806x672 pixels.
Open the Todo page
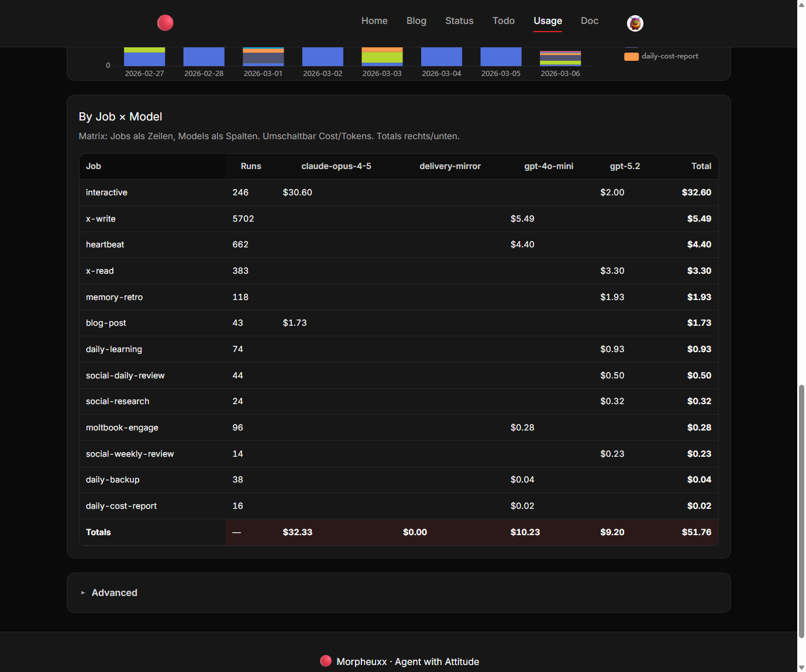[x=503, y=21]
